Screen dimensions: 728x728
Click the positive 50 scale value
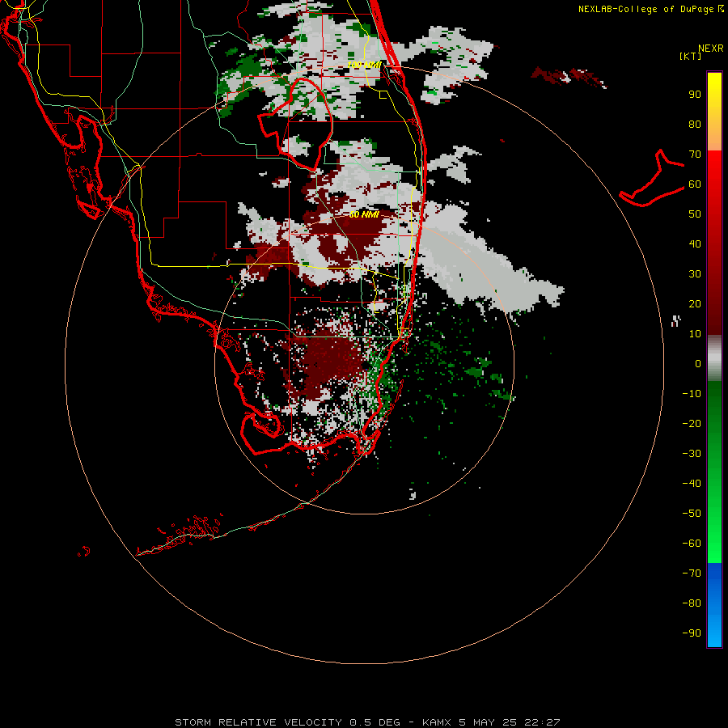[695, 214]
